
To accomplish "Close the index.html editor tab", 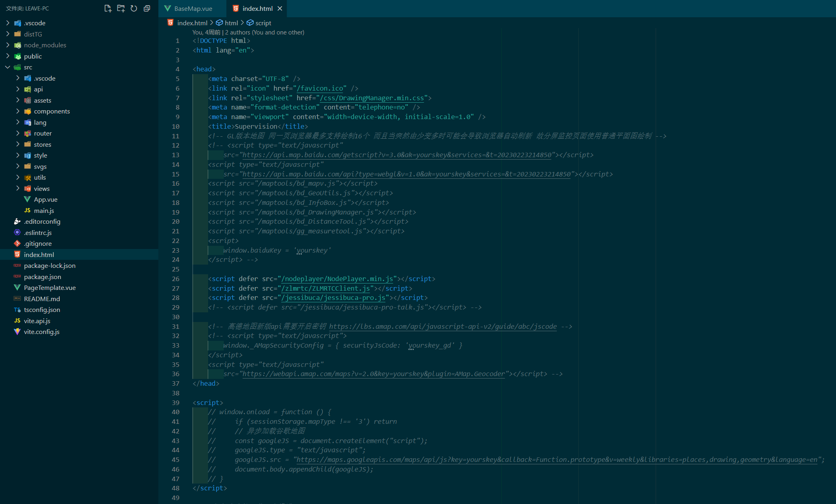I will tap(280, 8).
